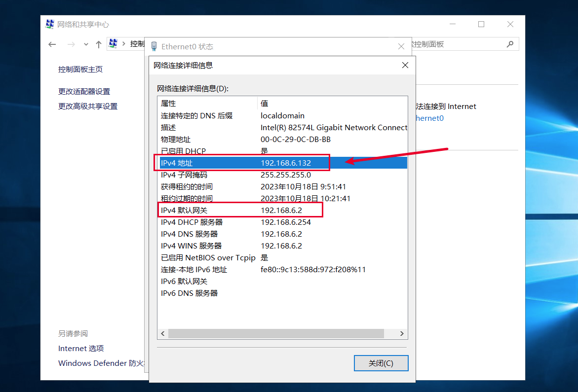Click the Ethernet0 status dialog icon
The height and width of the screenshot is (392, 578).
click(x=154, y=46)
